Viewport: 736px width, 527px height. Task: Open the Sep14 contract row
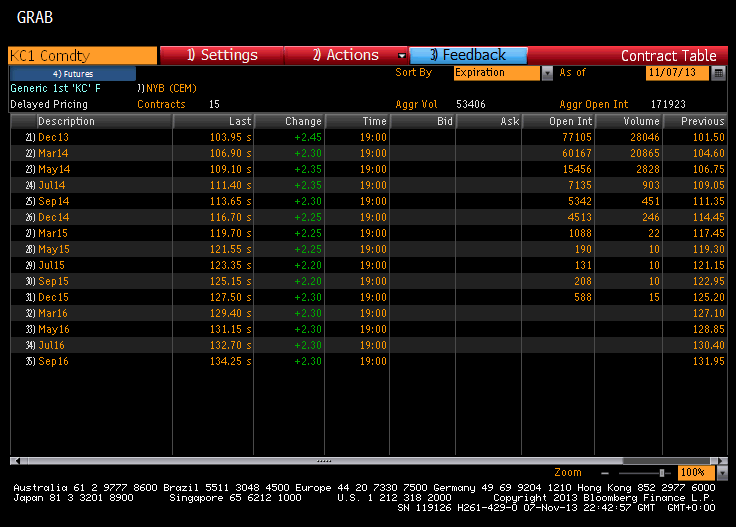tap(368, 201)
